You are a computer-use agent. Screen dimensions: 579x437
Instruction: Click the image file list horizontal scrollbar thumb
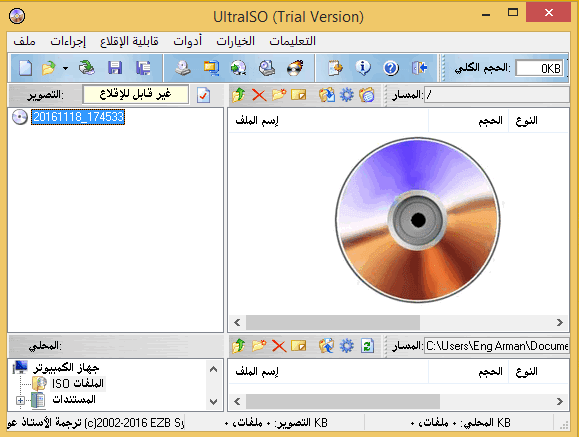point(333,322)
